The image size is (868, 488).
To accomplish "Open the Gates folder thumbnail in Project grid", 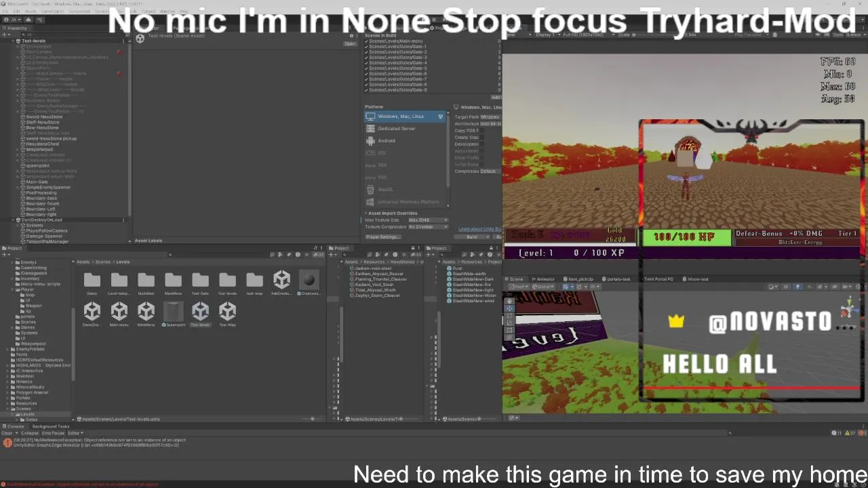I will coord(92,280).
